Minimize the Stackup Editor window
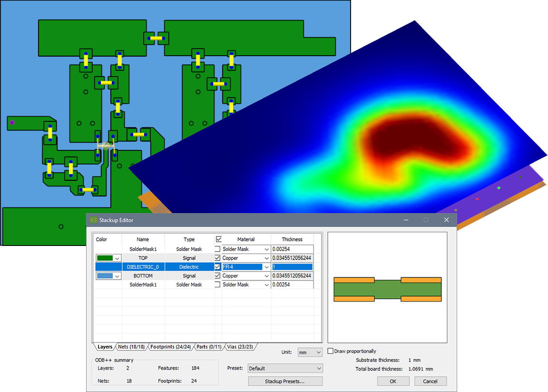The height and width of the screenshot is (392, 548). click(x=406, y=220)
